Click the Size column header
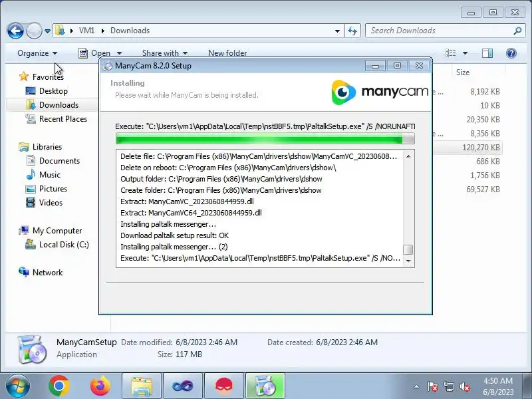 point(463,72)
